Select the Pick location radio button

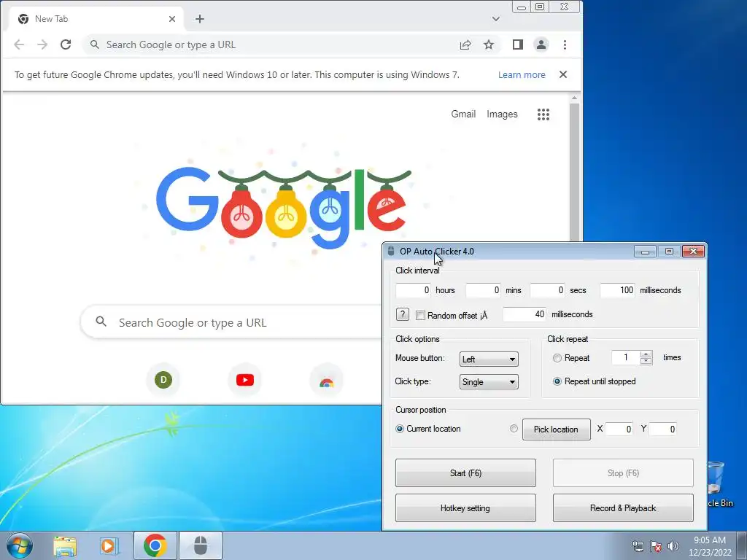(x=514, y=429)
